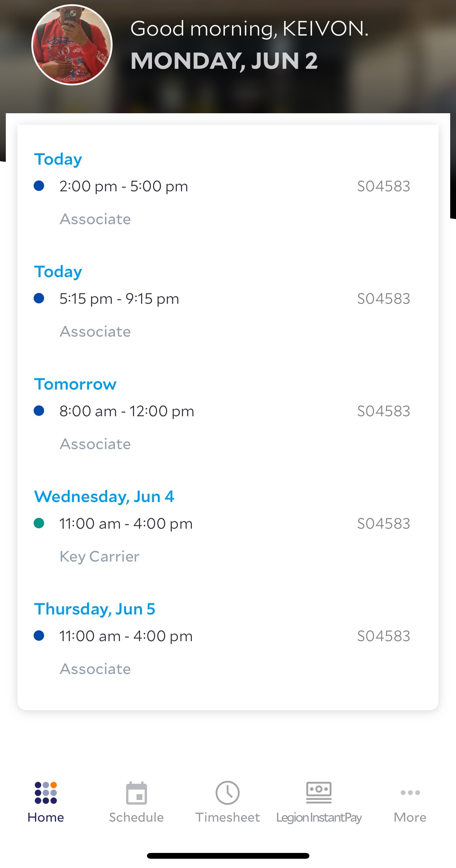Tap the Thursday, Jun 5 heading
Image resolution: width=456 pixels, height=868 pixels.
click(95, 609)
